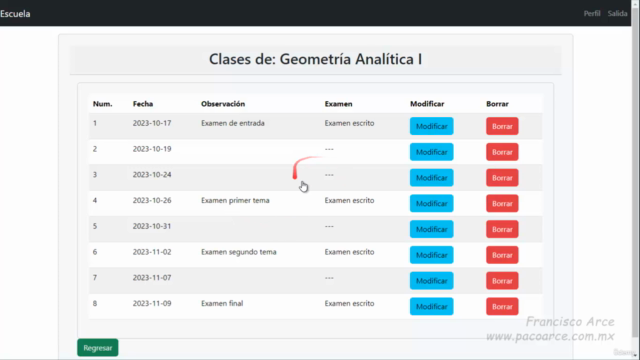Image resolution: width=640 pixels, height=360 pixels.
Task: Delete class 5 with Borrar
Action: point(502,229)
